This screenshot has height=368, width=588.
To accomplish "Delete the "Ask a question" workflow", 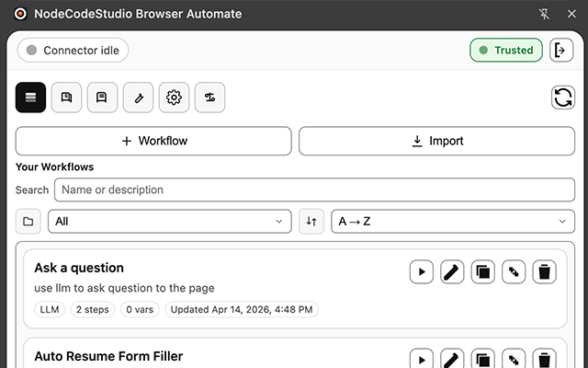I will click(x=545, y=271).
